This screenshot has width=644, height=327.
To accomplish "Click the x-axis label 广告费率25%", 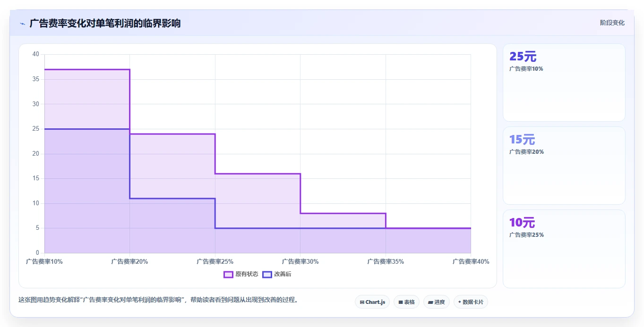I will pos(215,261).
